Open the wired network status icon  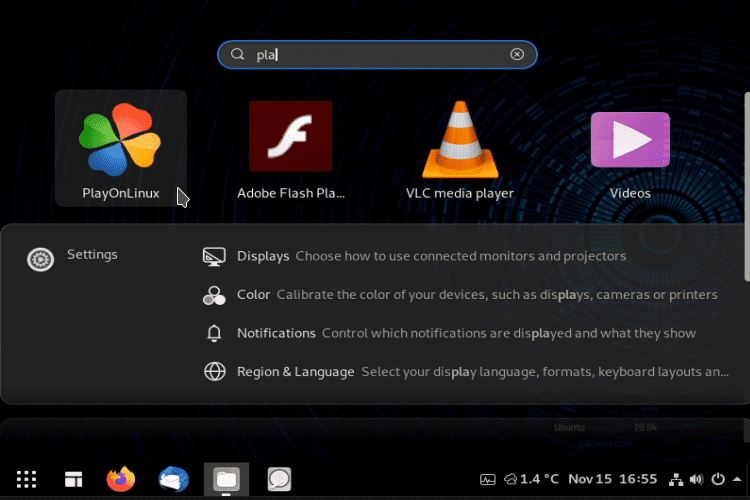tap(676, 479)
